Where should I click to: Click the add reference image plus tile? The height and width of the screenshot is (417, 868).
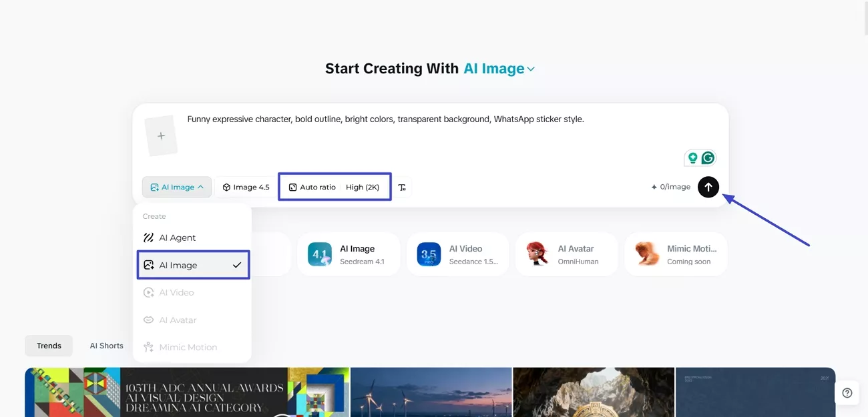[161, 135]
